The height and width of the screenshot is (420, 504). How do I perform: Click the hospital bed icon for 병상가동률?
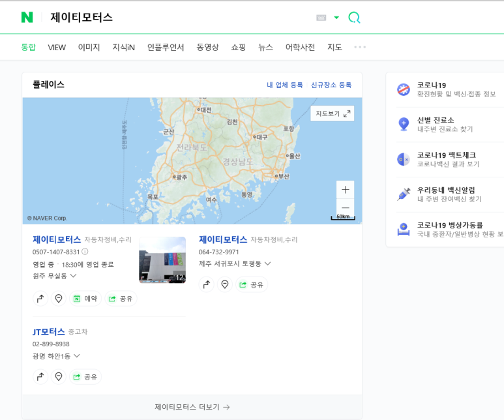[404, 230]
